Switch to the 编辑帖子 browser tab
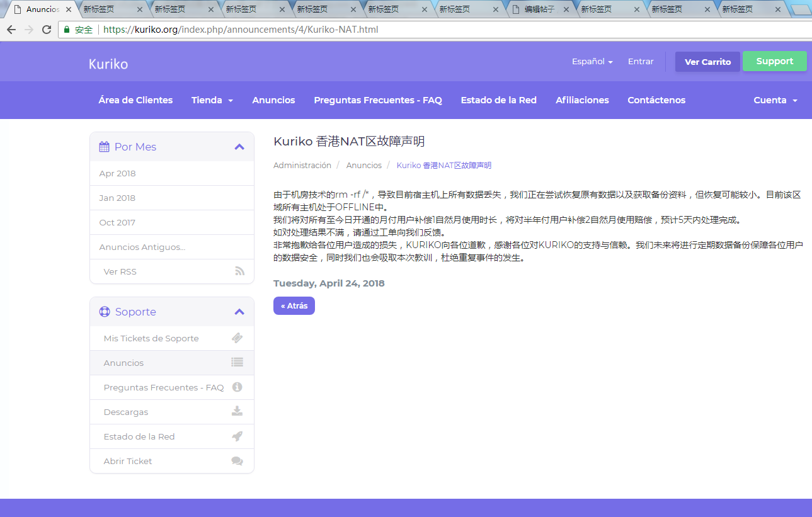 tap(539, 9)
